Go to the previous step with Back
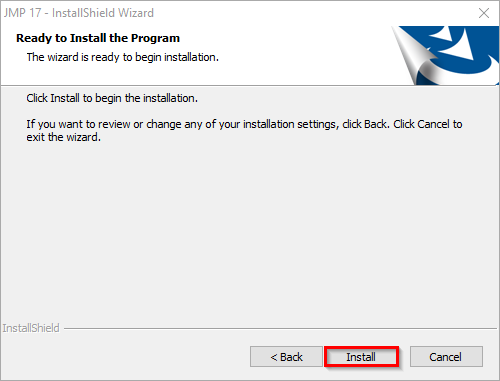 tap(286, 357)
